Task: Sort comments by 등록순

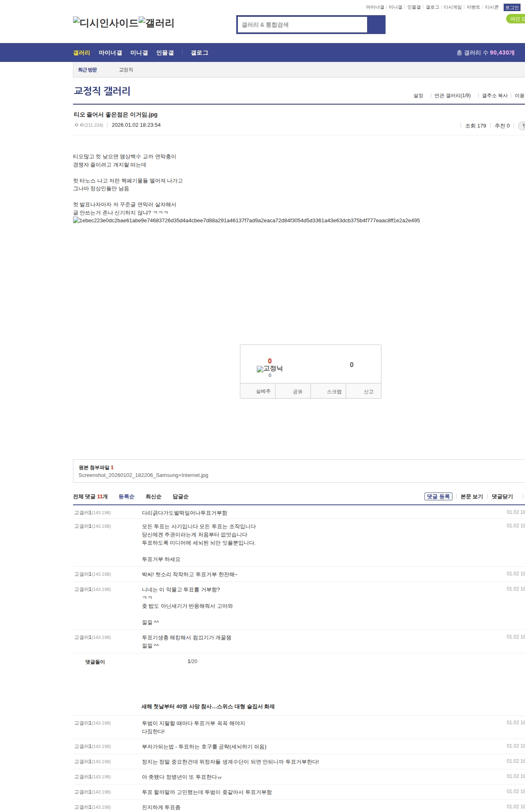Action: pos(126,497)
